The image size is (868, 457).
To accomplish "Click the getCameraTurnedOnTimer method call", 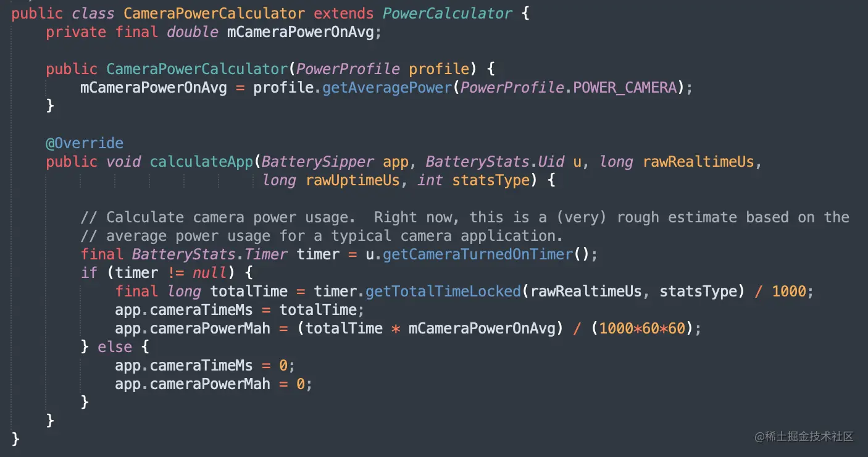I will click(478, 254).
